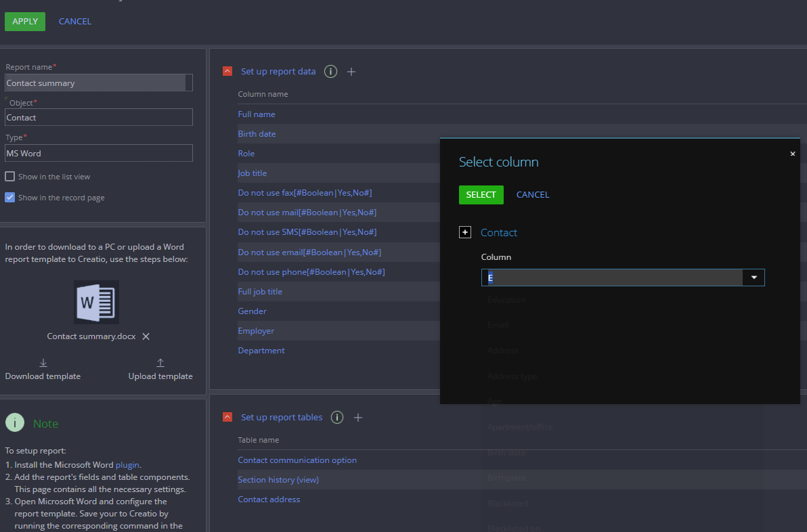Screen dimensions: 807x532
Task: Click the green Apply button
Action: 25,22
